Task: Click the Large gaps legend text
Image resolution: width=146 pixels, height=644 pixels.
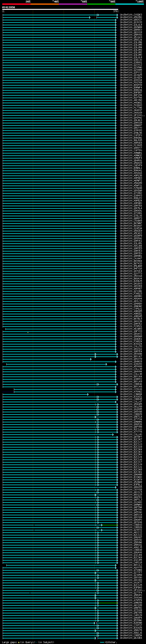Action: (x=28, y=642)
